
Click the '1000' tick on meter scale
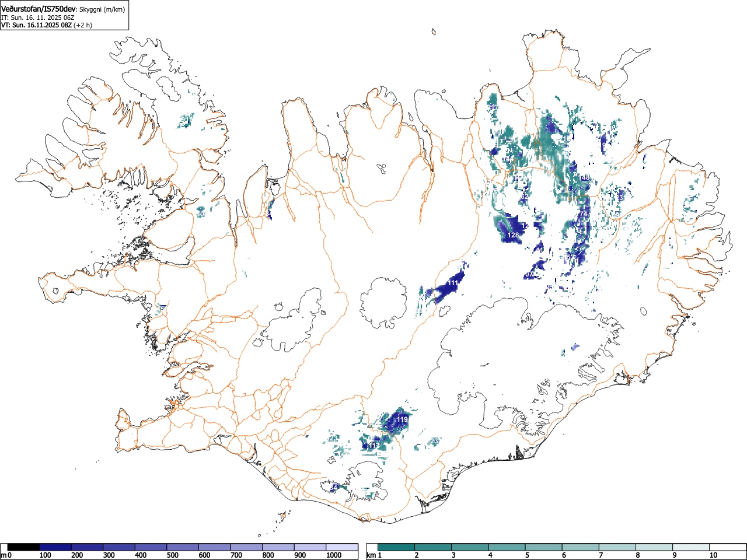point(334,555)
